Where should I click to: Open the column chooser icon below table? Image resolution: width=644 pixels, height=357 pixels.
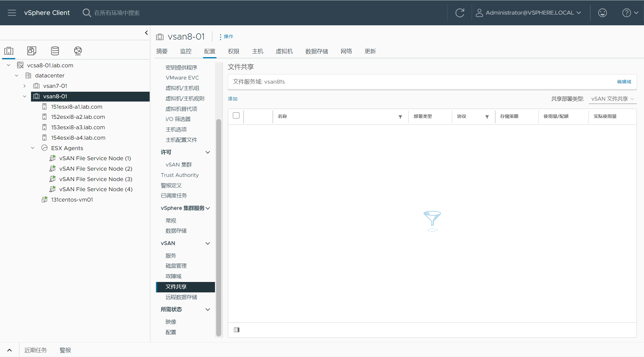pos(237,330)
